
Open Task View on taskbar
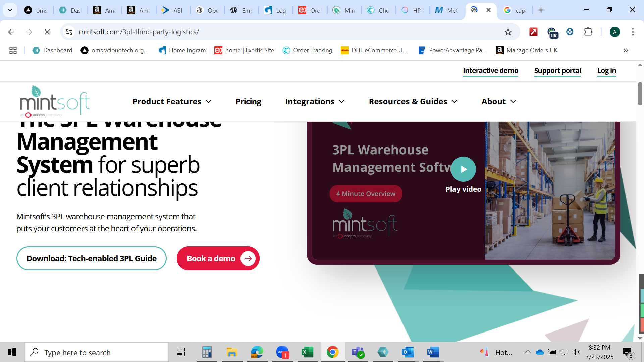click(x=181, y=352)
